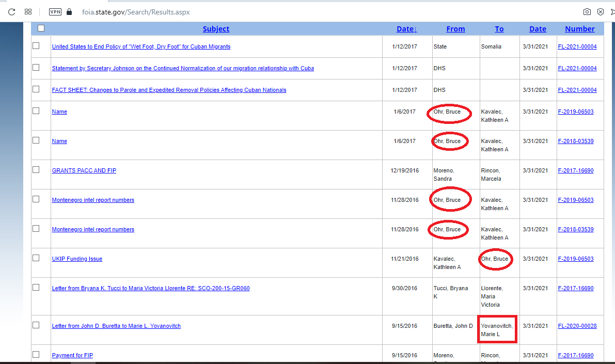Open the UKIP Funding Issue link

(x=77, y=259)
